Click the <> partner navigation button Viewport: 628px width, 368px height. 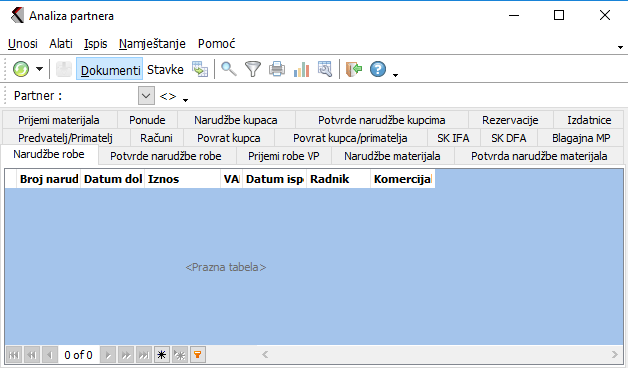pos(168,96)
